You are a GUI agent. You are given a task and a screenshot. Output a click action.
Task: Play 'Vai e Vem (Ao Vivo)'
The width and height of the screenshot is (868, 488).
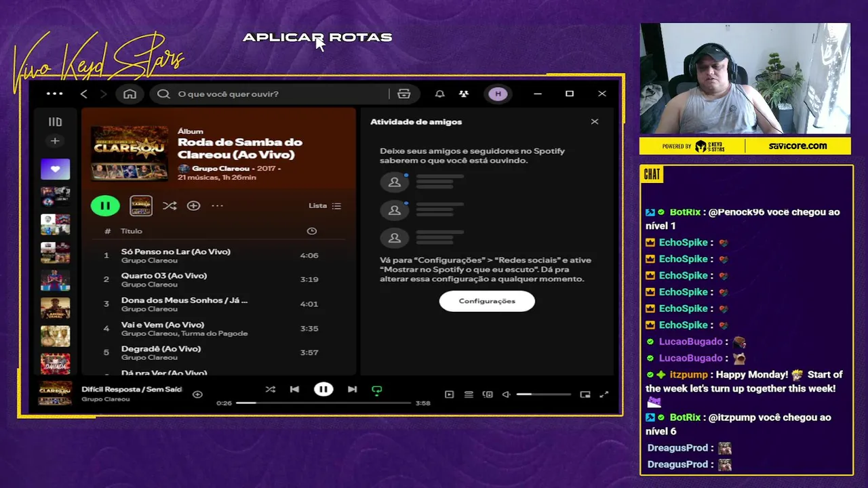pos(163,325)
